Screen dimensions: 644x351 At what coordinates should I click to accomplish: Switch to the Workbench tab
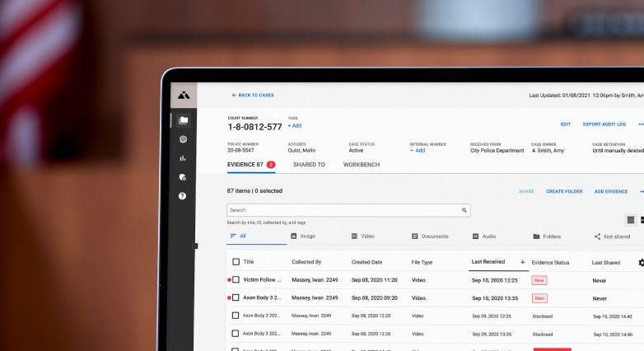362,165
